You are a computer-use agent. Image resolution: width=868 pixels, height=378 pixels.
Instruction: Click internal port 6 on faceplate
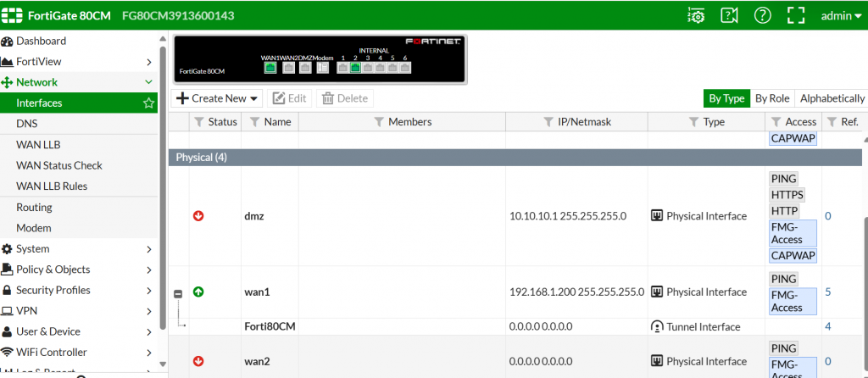coord(405,68)
